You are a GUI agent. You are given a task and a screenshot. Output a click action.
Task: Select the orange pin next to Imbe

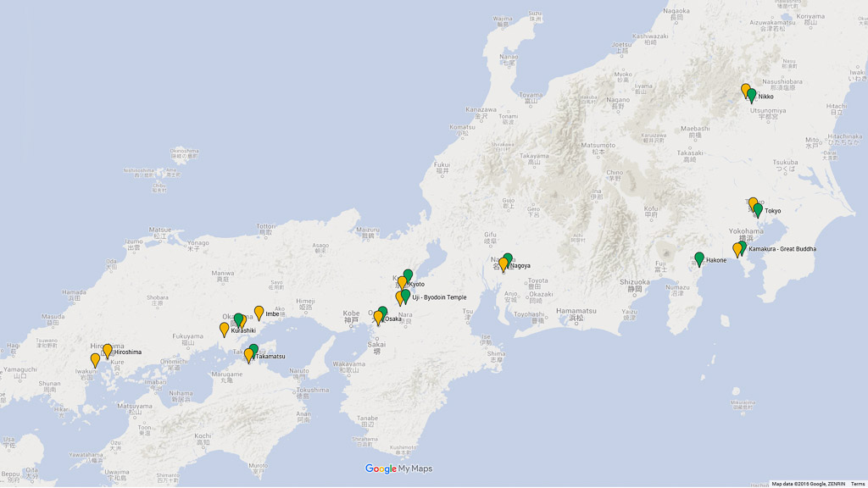pyautogui.click(x=259, y=312)
